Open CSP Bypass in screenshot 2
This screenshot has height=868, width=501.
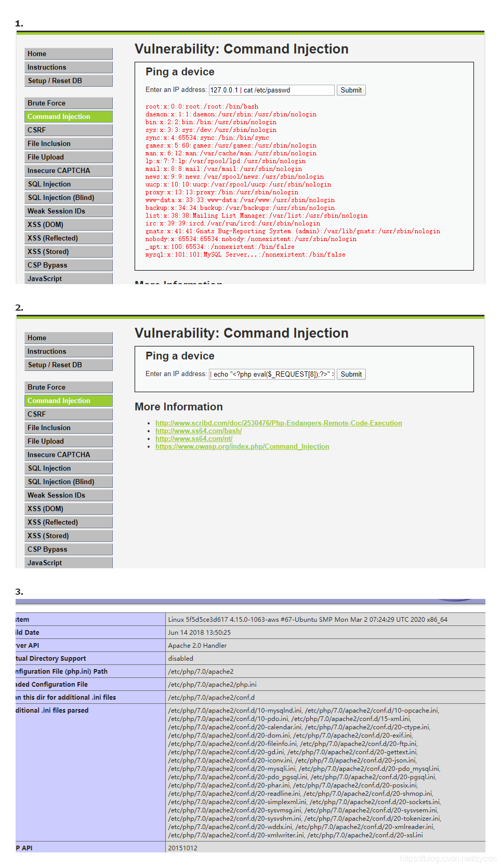click(68, 549)
